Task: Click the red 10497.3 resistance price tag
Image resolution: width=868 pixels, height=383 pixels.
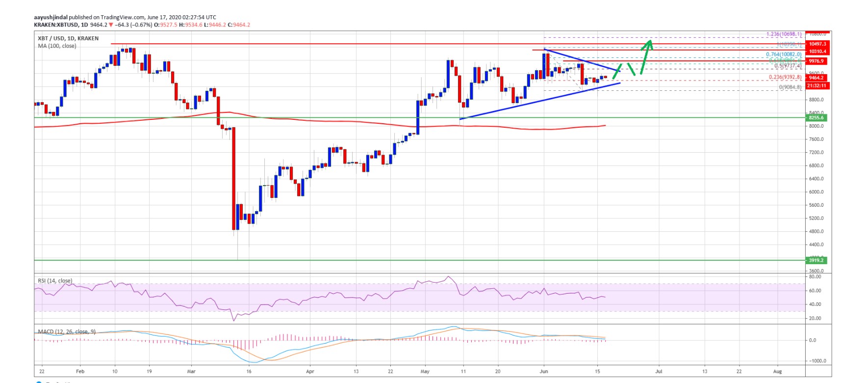Action: (x=817, y=44)
